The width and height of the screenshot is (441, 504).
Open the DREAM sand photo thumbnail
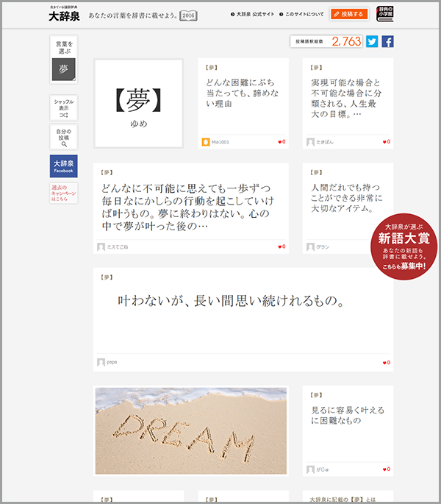[x=191, y=430]
